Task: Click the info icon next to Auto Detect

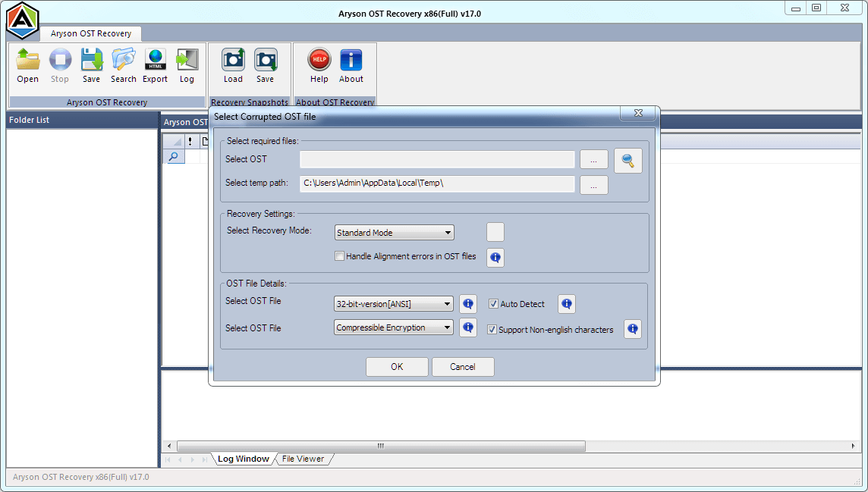Action: tap(567, 303)
